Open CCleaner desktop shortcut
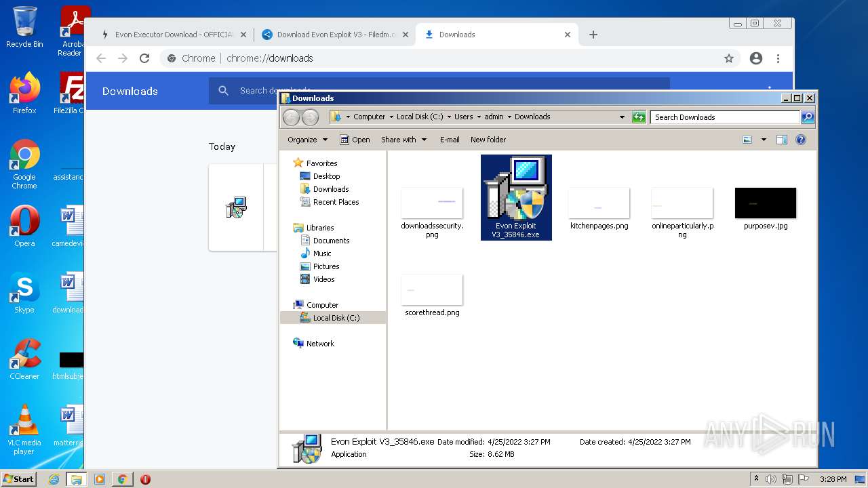The image size is (868, 488). click(24, 359)
